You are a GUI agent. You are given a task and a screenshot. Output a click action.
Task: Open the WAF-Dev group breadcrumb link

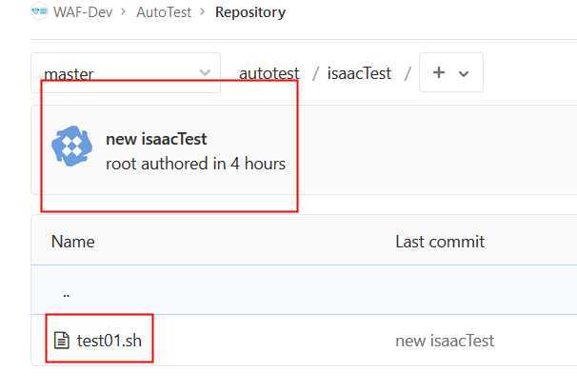[x=83, y=12]
